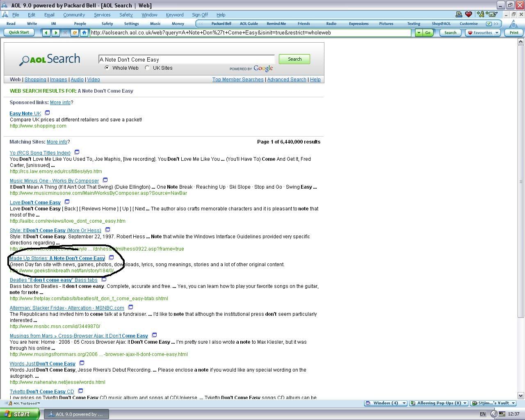
Task: Click the AOL triangle logo at toolbar right
Action: pyautogui.click(x=514, y=23)
